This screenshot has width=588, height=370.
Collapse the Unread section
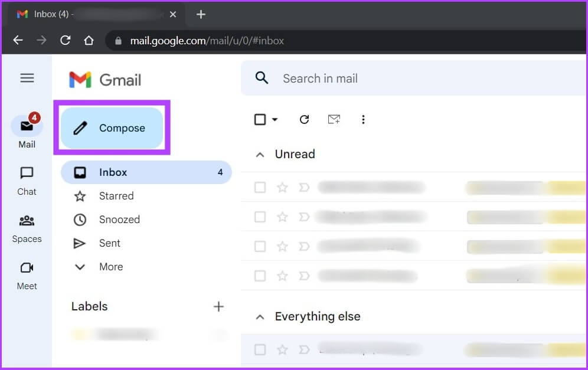coord(260,155)
